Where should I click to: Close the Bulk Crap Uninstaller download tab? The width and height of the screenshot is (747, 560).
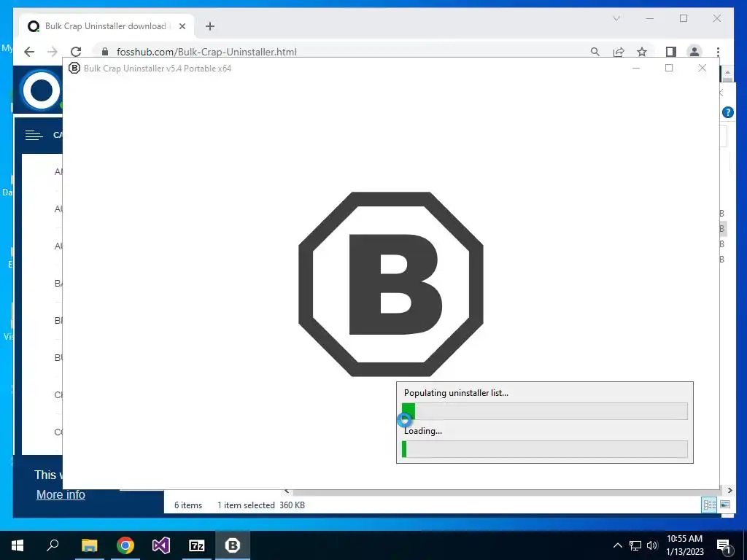182,26
